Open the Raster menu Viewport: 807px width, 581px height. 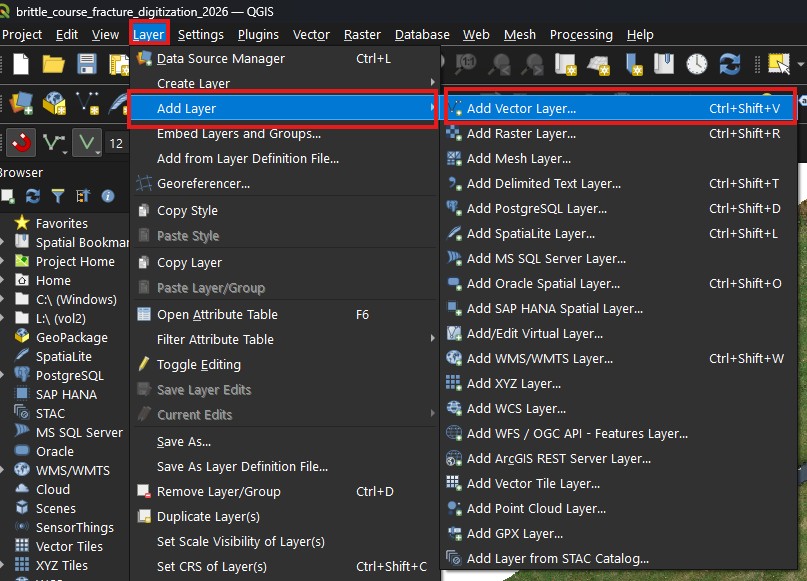coord(362,34)
